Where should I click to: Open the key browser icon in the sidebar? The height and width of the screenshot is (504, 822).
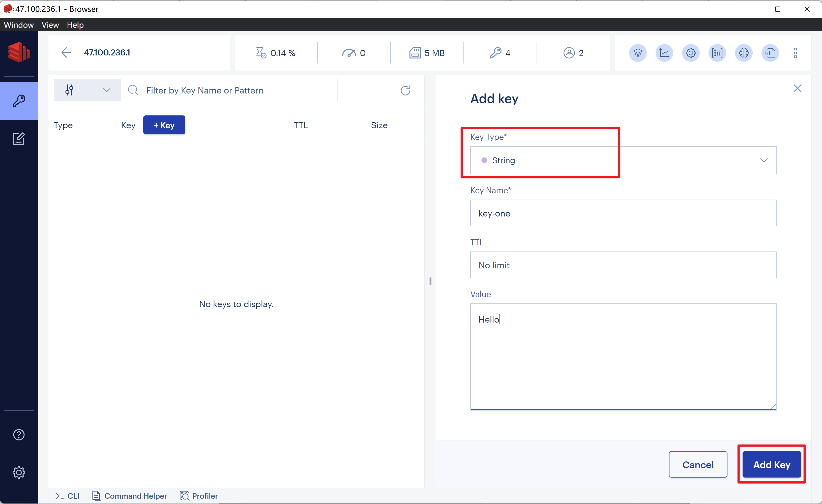pyautogui.click(x=19, y=101)
